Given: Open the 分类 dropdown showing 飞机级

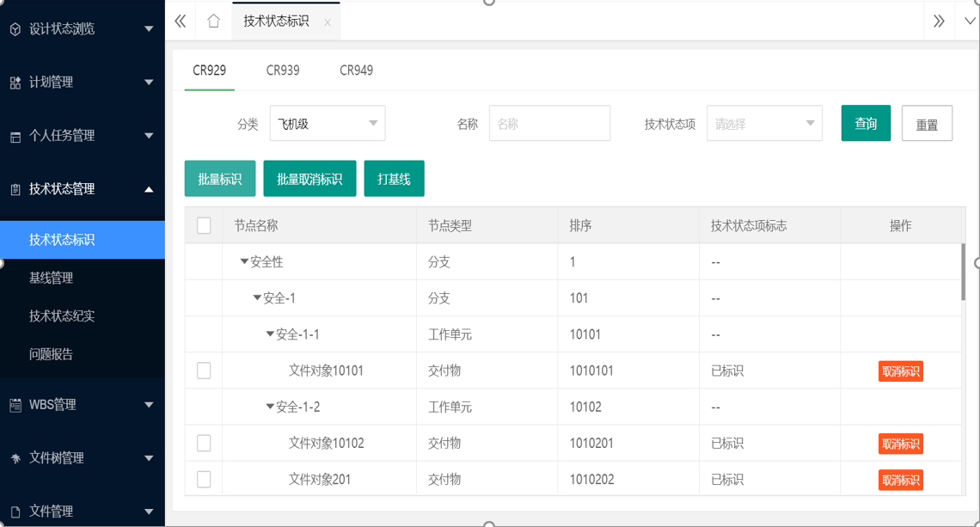Looking at the screenshot, I should [x=328, y=124].
